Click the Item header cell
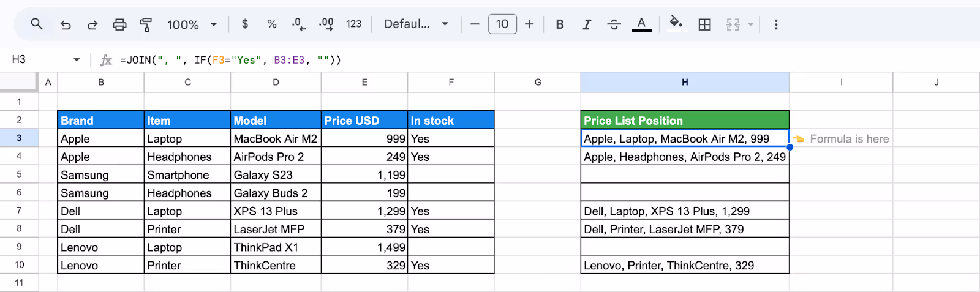980x292 pixels. pos(187,120)
